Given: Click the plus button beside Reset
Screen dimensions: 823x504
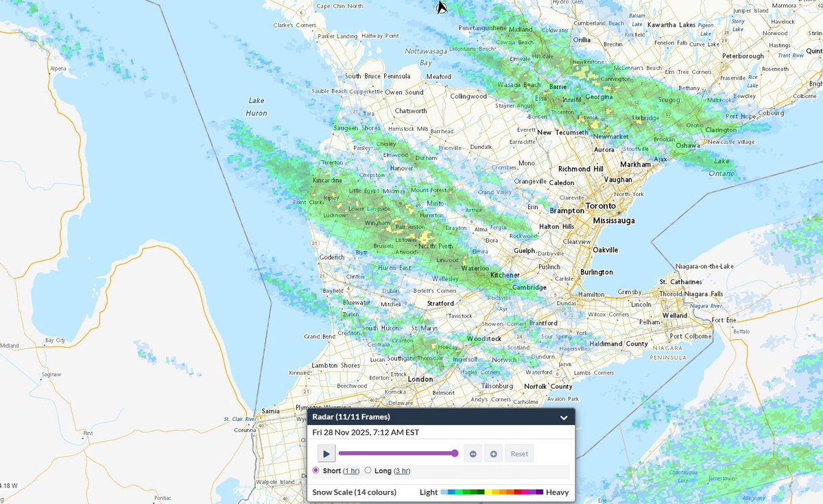Looking at the screenshot, I should click(x=493, y=453).
